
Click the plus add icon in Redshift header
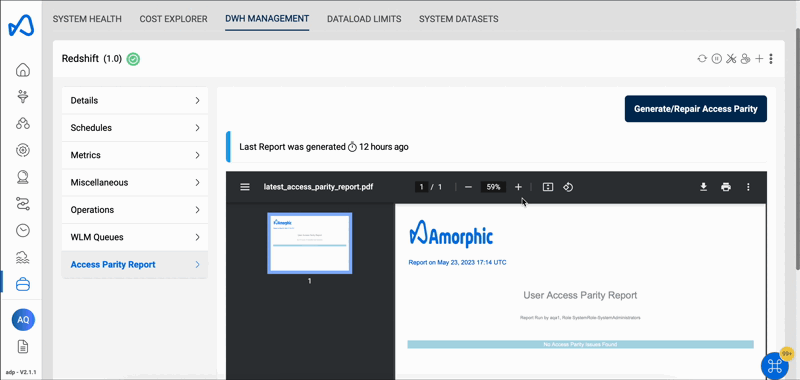[x=759, y=59]
